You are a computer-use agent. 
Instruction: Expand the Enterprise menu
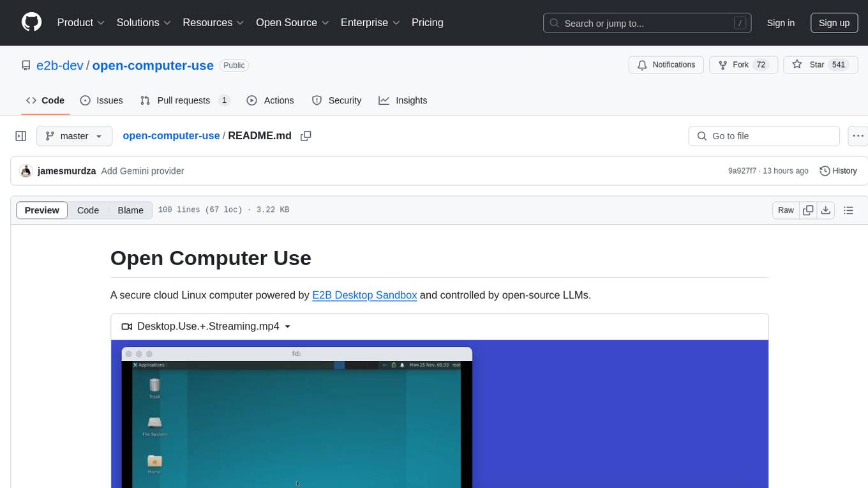pos(370,22)
